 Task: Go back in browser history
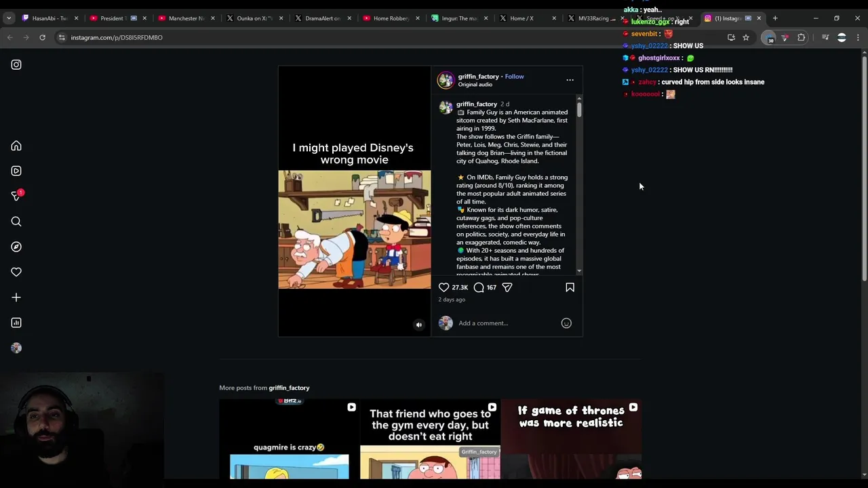[10, 37]
